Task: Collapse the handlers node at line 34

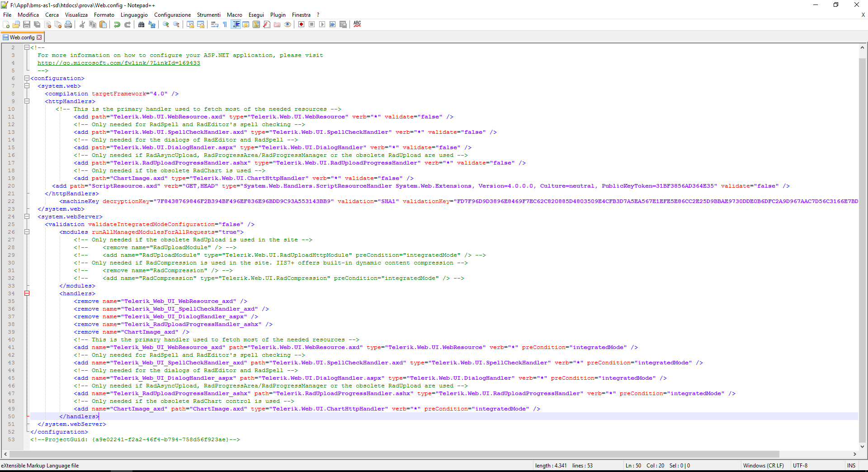Action: [27, 293]
